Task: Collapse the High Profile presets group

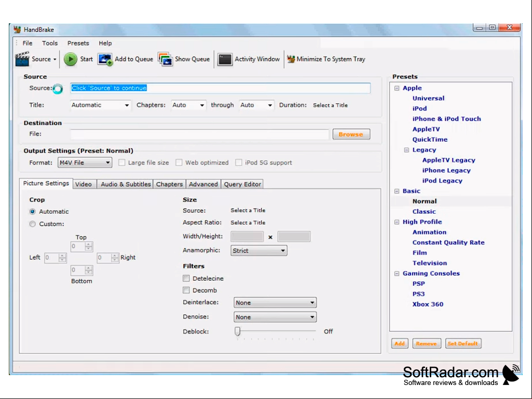Action: (x=397, y=222)
